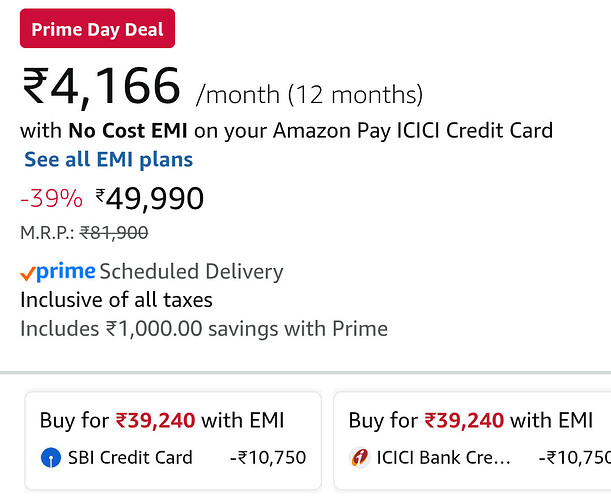The image size is (611, 500).
Task: Click the ICICI -₹10,750 discount amount
Action: tap(575, 458)
